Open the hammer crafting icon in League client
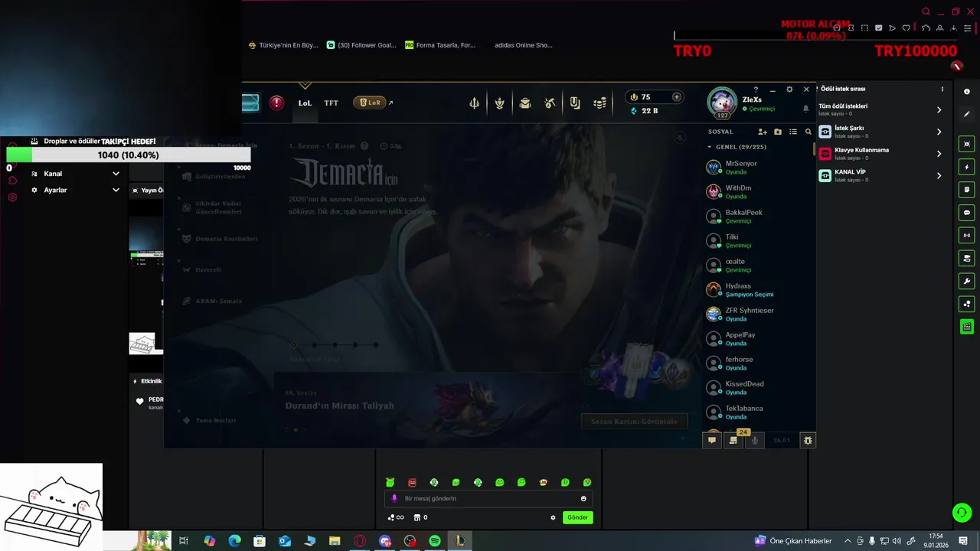The width and height of the screenshot is (980, 551). (x=550, y=103)
